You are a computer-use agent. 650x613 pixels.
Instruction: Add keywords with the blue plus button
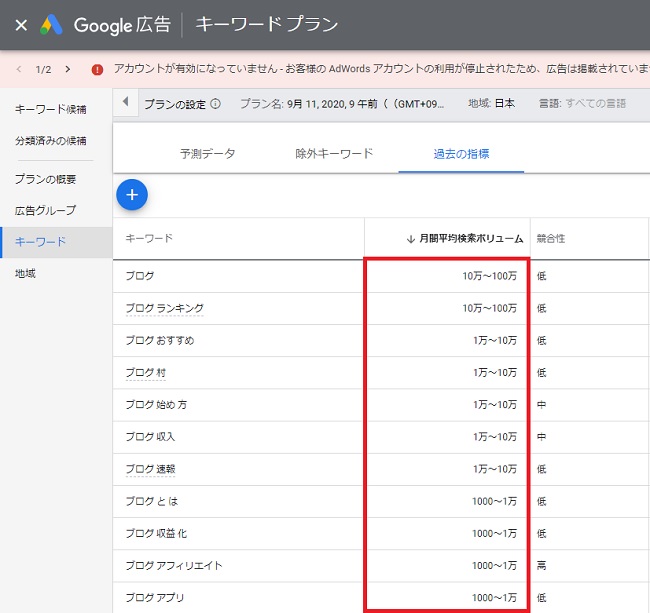132,194
